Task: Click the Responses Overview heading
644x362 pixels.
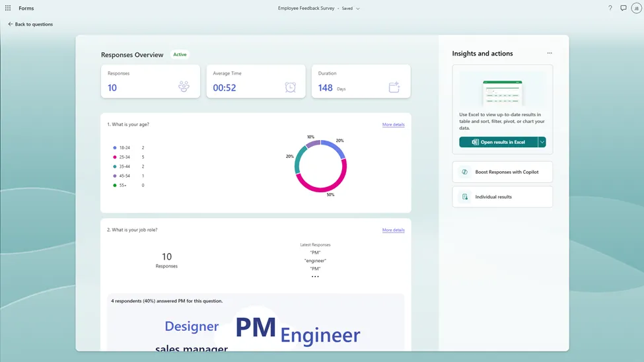Action: (x=132, y=55)
